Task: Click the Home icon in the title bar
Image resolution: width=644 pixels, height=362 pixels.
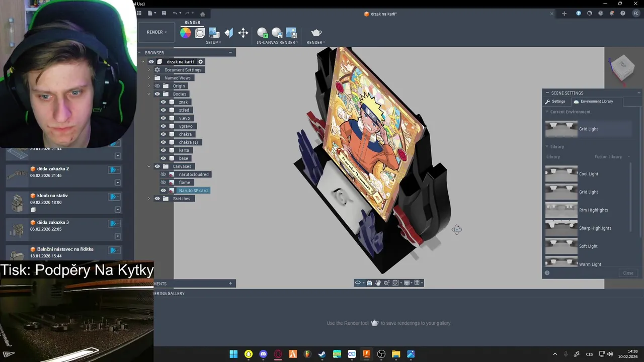Action: [202, 14]
